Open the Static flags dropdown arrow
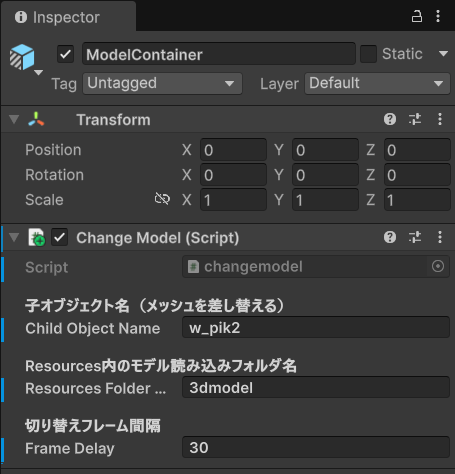Viewport: 455px width, 474px height. click(443, 54)
